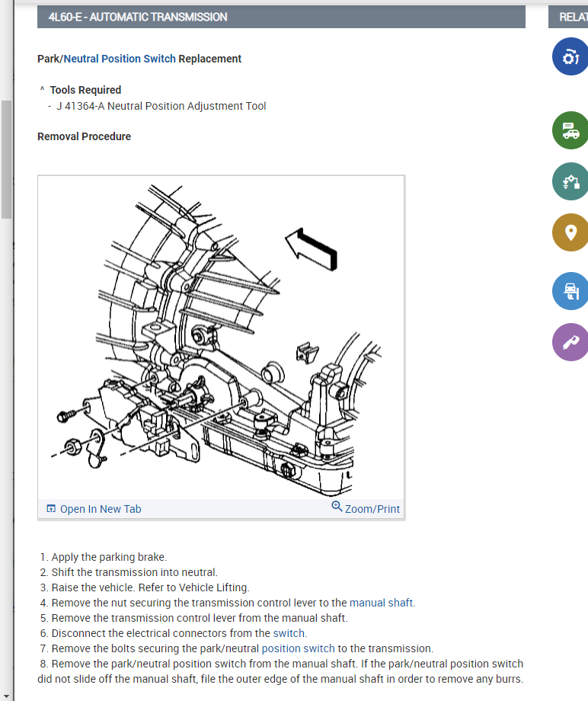Screen dimensions: 588x701
Task: Click the 4L60-E Automatic Transmission header bar
Action: (281, 17)
